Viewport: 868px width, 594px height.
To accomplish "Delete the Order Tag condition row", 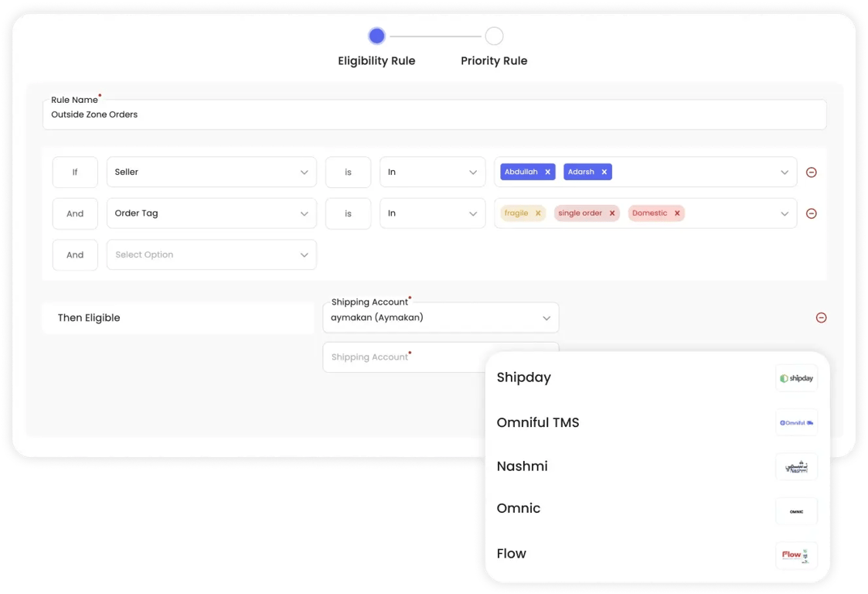I will (811, 213).
